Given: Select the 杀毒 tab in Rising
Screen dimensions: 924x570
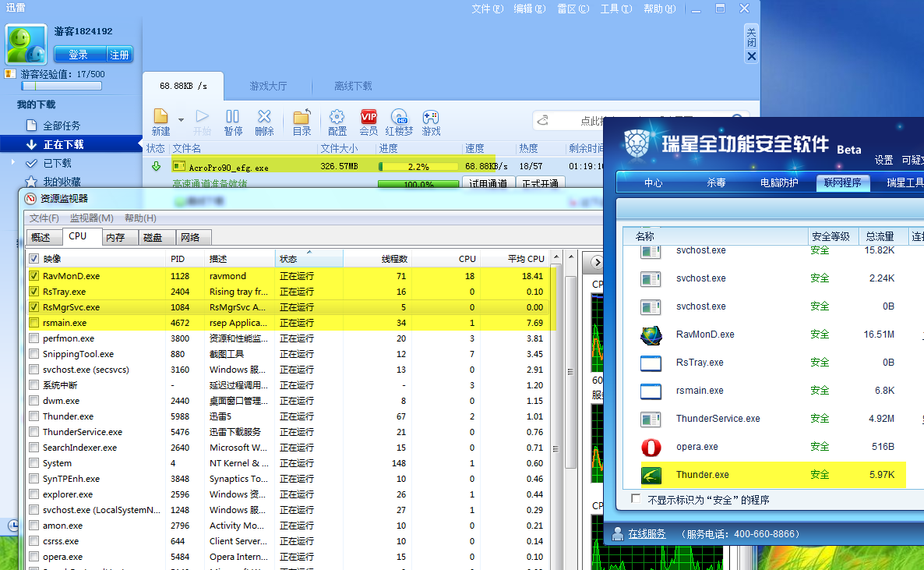Looking at the screenshot, I should (715, 182).
